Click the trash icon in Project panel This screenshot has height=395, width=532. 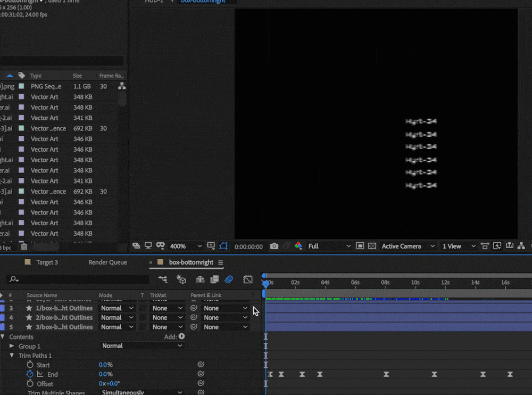(x=24, y=247)
